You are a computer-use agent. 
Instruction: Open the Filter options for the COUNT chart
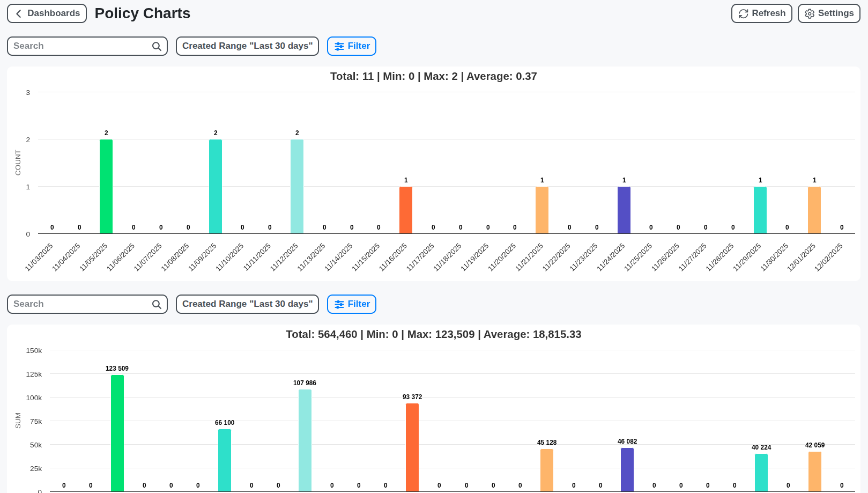coord(352,46)
